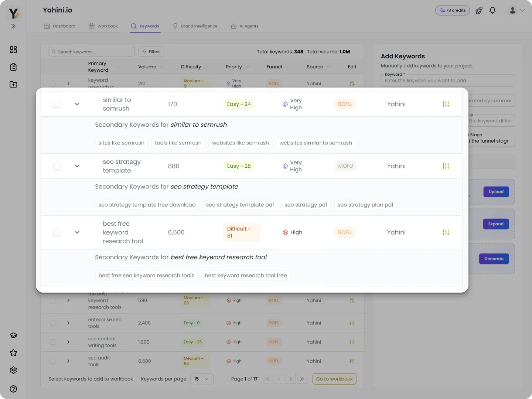The height and width of the screenshot is (399, 532).
Task: Open the account menu via the avatar arrow
Action: 523,10
